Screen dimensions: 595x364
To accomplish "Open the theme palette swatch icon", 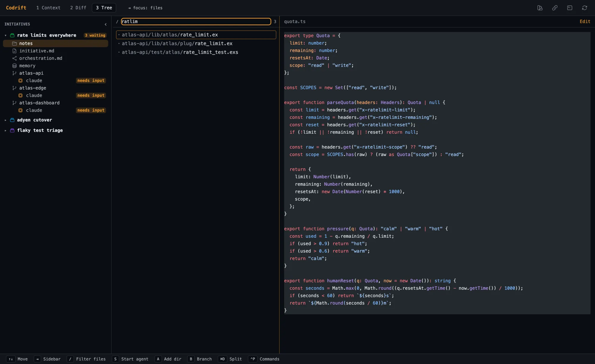I will pyautogui.click(x=540, y=8).
